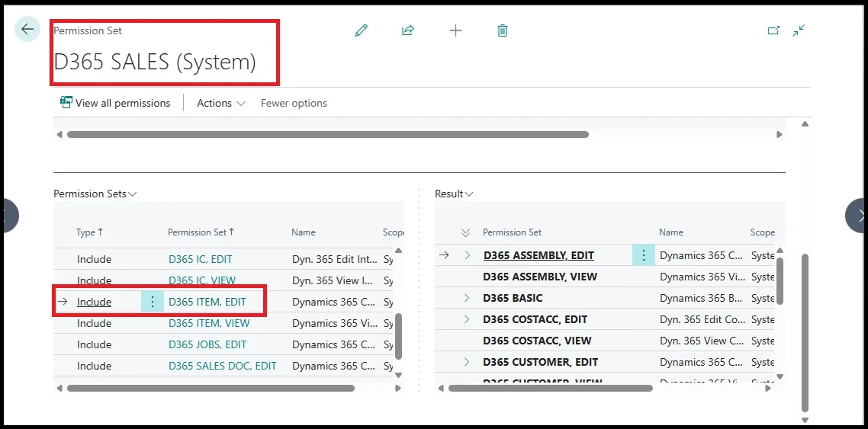Viewport: 868px width, 429px height.
Task: Click Permission Set column header in Result grid
Action: click(512, 232)
